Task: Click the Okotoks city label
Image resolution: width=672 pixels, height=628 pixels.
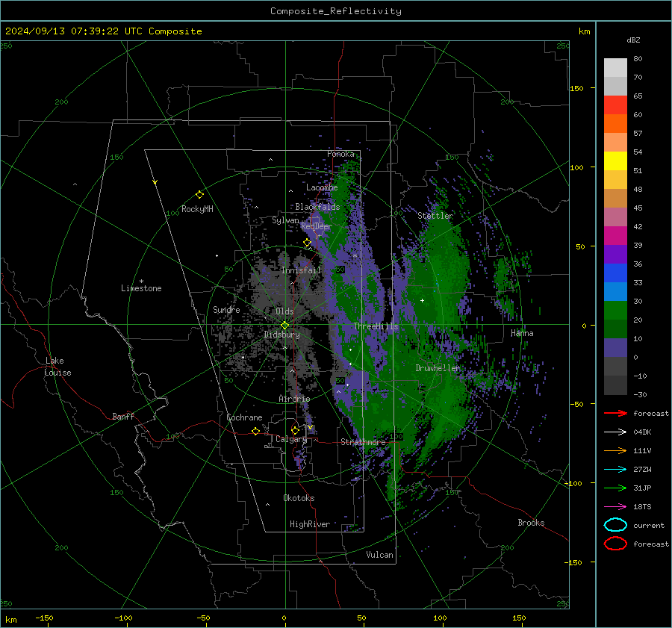Action: click(x=299, y=498)
